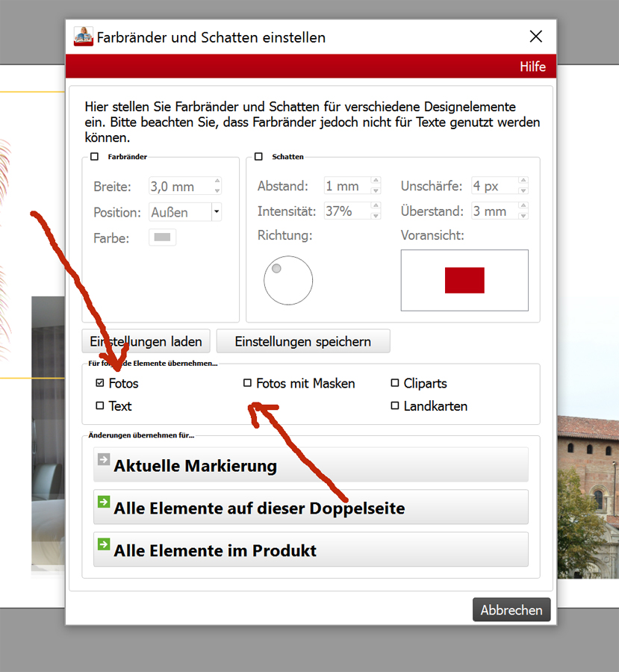Click the Richtung direction dial handle

[x=276, y=268]
